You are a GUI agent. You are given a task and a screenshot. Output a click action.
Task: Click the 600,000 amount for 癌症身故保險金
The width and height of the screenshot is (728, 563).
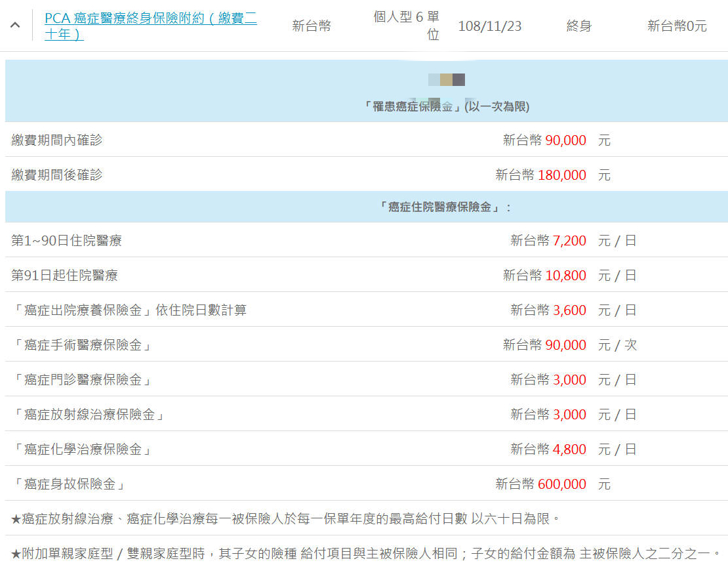pyautogui.click(x=561, y=484)
